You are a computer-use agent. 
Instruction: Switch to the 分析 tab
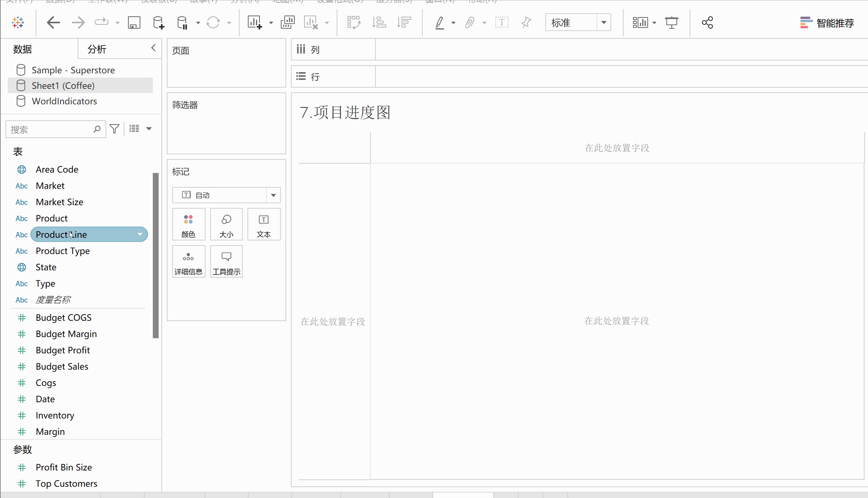[97, 49]
